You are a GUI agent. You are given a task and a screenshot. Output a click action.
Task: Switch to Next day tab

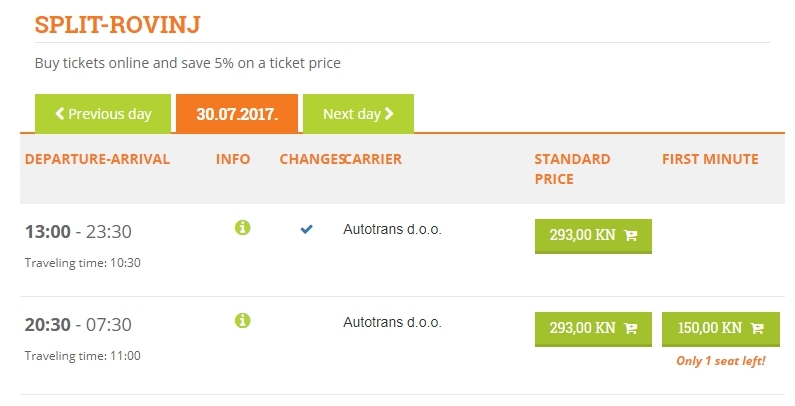(358, 114)
